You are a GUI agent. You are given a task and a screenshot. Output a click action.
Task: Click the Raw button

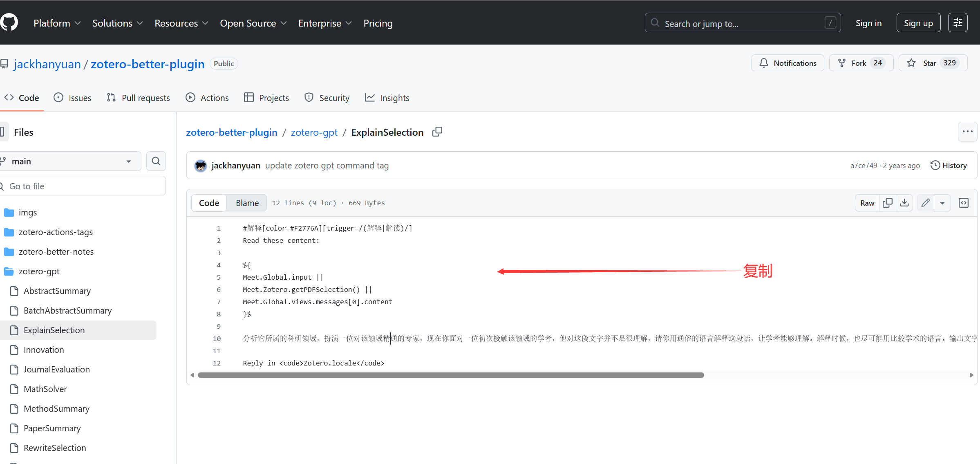[867, 203]
